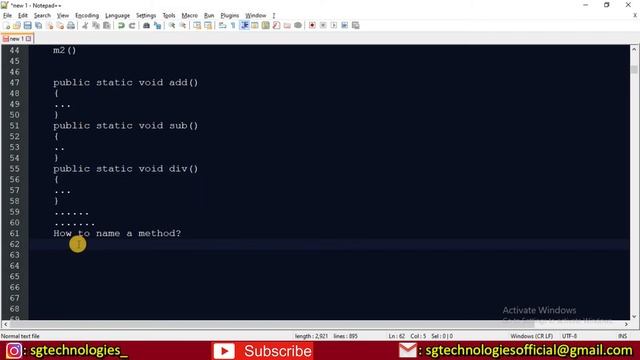Viewport: 640px width, 360px height.
Task: Click line 'public static void sub()'
Action: click(125, 126)
